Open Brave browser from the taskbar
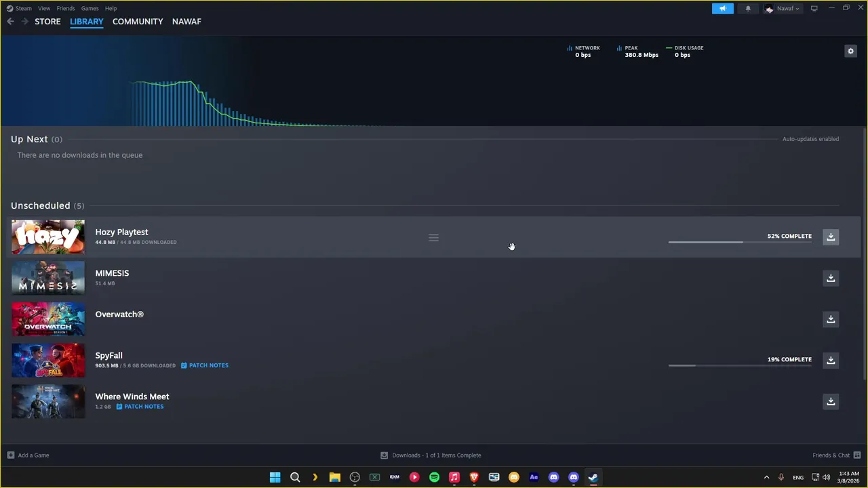This screenshot has height=488, width=868. tap(474, 477)
